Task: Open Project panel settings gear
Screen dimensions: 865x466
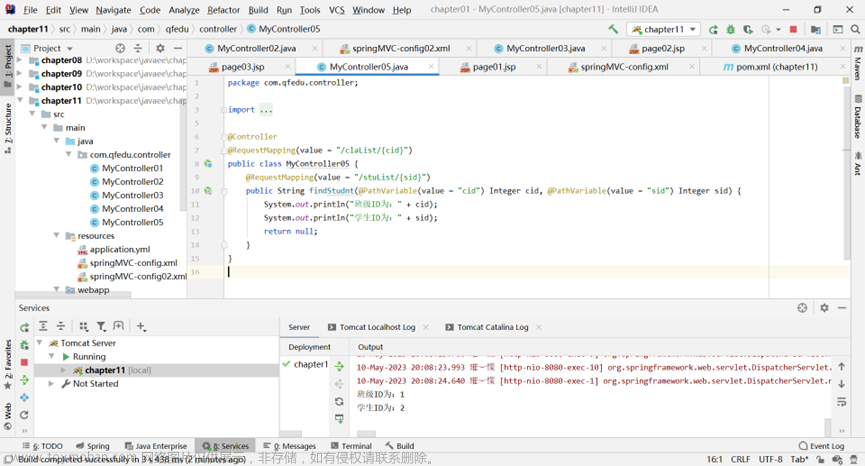Action: coord(160,48)
